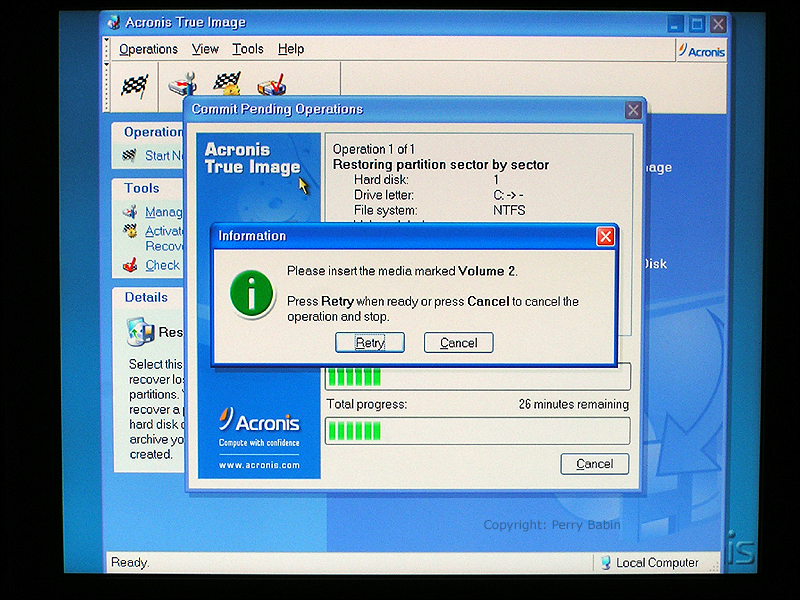Click the "Operation 1 of 1" text
800x600 pixels.
[374, 149]
